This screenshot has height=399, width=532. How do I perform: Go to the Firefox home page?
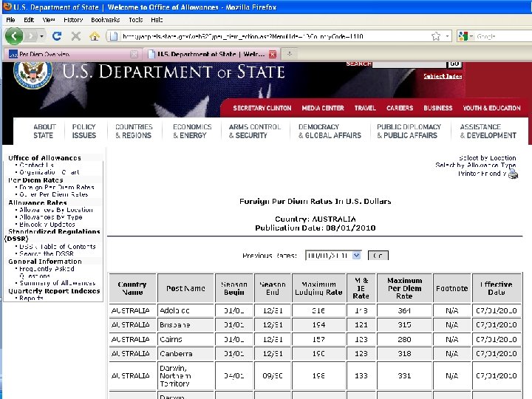coord(95,36)
